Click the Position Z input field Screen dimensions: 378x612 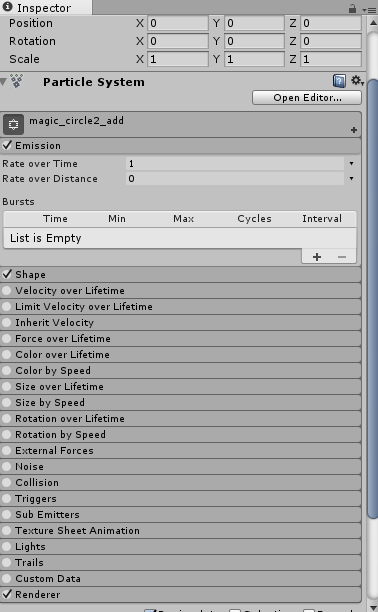331,23
